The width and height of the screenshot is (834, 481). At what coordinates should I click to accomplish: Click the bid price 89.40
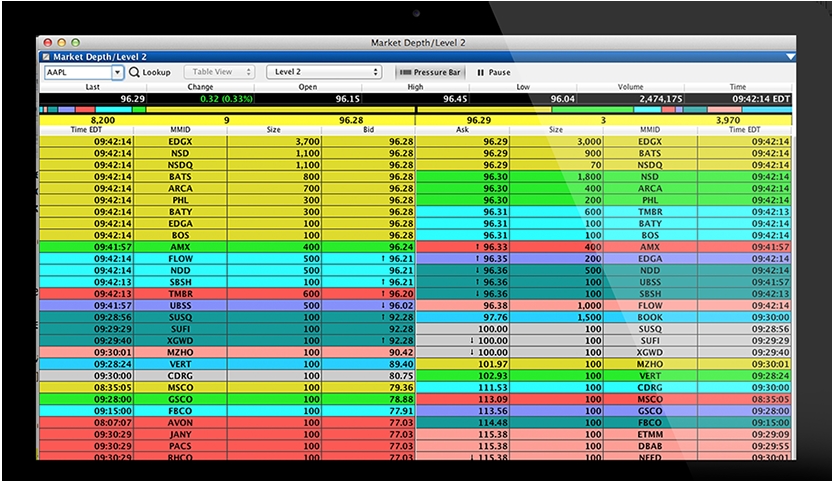coord(401,364)
